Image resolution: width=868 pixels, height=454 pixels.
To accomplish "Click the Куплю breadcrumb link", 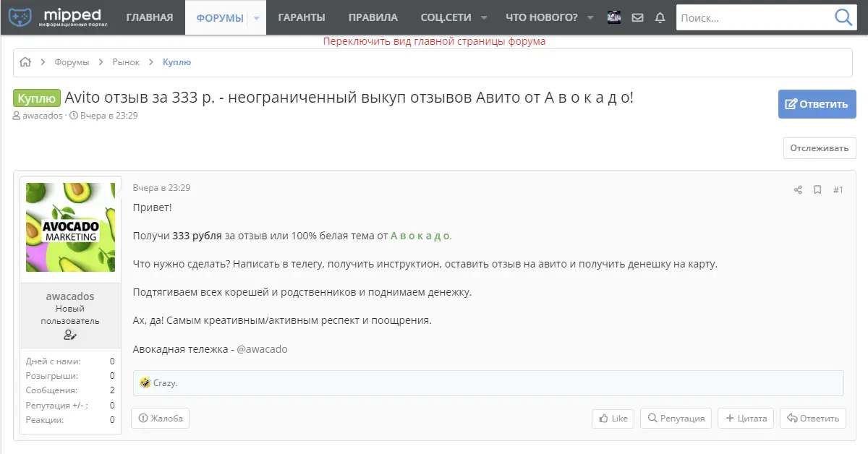I will point(176,62).
